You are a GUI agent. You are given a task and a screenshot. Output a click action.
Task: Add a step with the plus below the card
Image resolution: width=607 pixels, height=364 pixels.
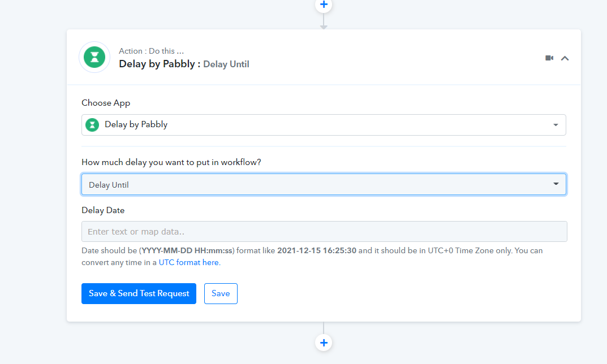(324, 343)
